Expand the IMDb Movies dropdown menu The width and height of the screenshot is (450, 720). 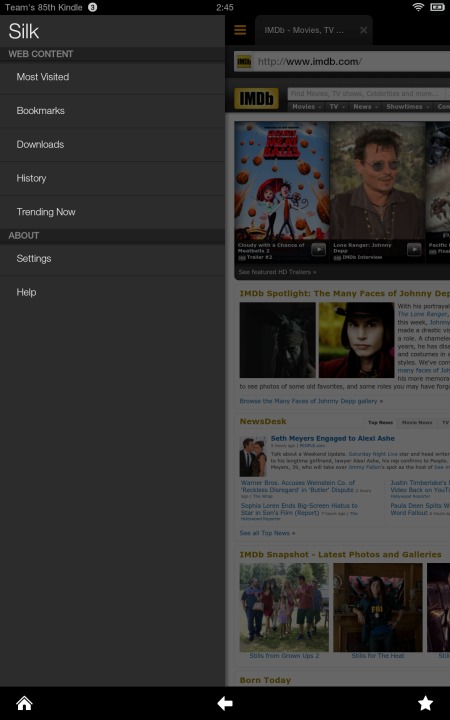tap(307, 107)
